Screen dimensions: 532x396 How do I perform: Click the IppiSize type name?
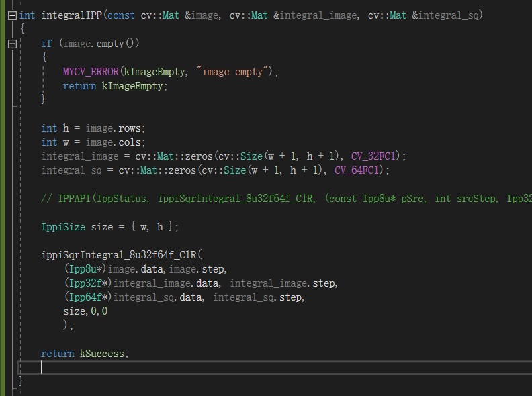coord(63,227)
